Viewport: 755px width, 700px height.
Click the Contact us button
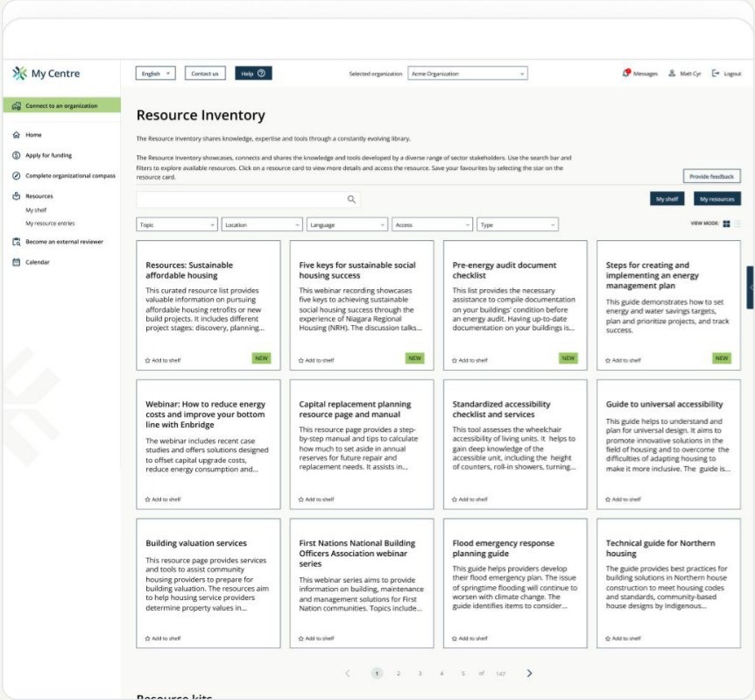tap(205, 74)
